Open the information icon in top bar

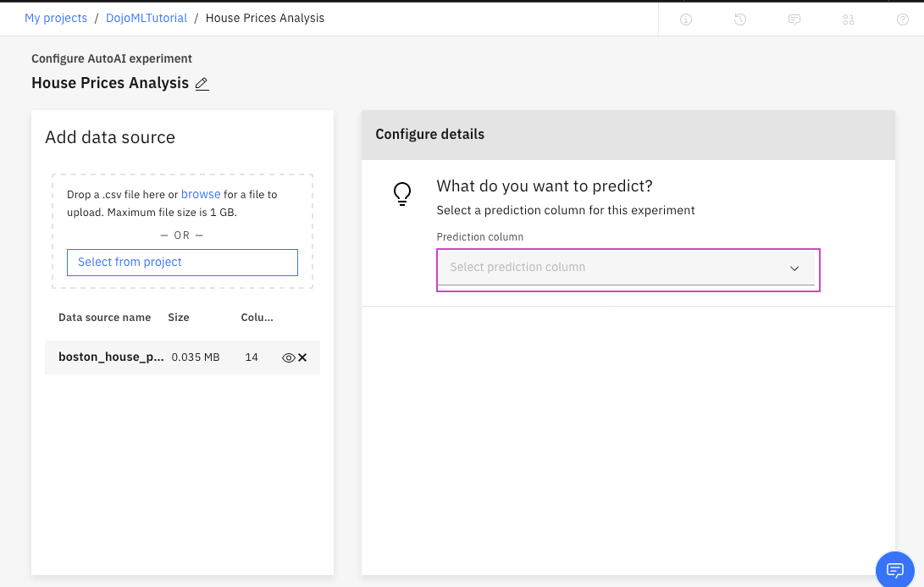pos(686,19)
